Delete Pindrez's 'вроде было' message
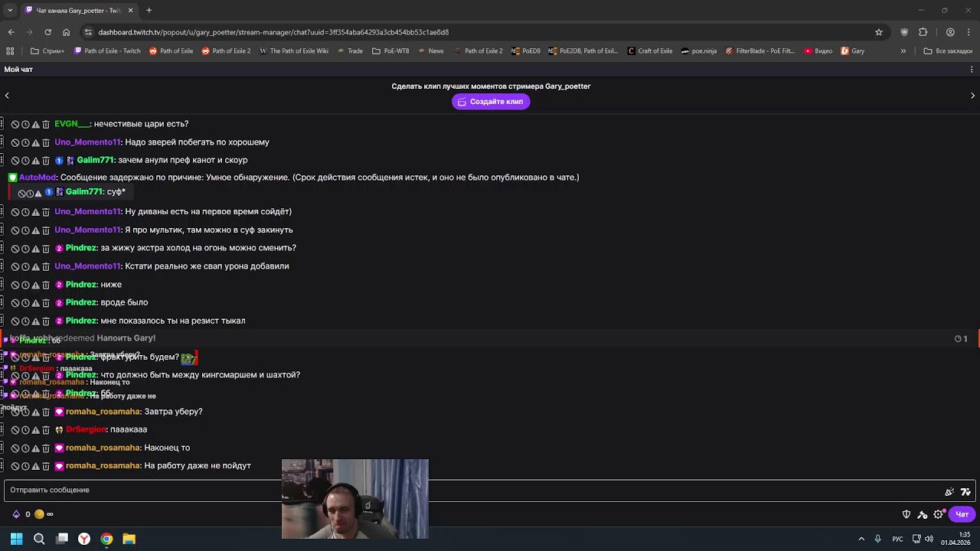This screenshot has width=980, height=551. coord(46,303)
